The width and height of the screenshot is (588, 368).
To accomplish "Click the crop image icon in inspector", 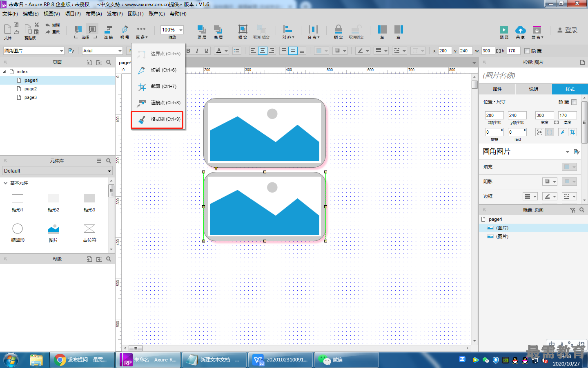I will [x=572, y=132].
